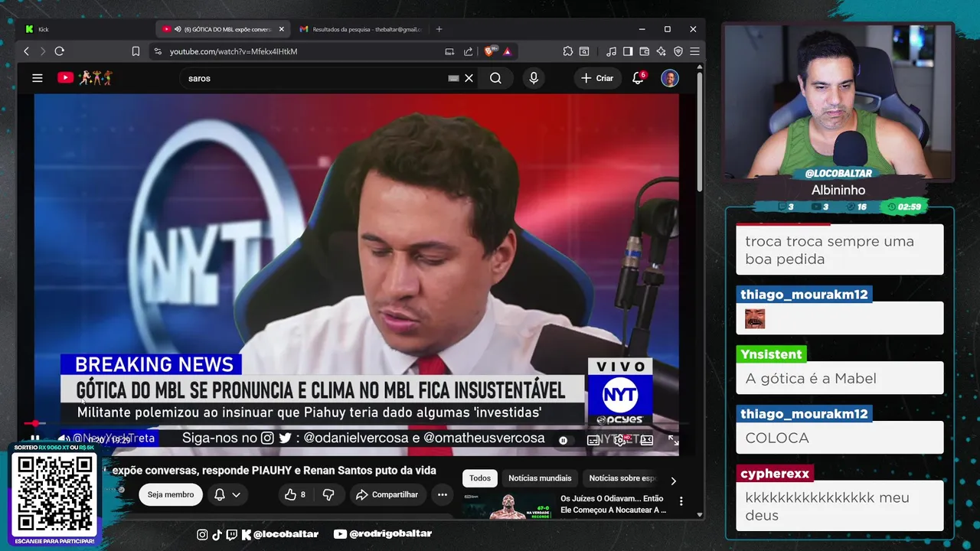This screenshot has height=551, width=980.
Task: View site information icon in address bar
Action: click(158, 51)
